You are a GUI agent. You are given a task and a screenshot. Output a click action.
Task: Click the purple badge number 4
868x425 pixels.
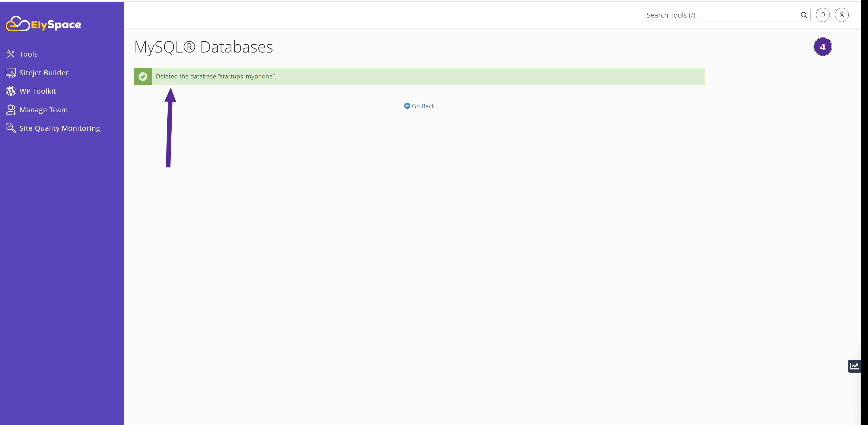coord(823,47)
